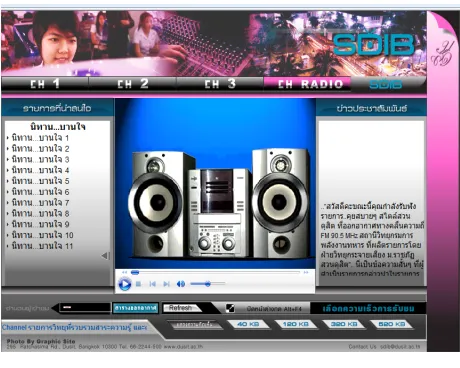Skip to the previous track
The width and height of the screenshot is (460, 368).
pyautogui.click(x=153, y=284)
